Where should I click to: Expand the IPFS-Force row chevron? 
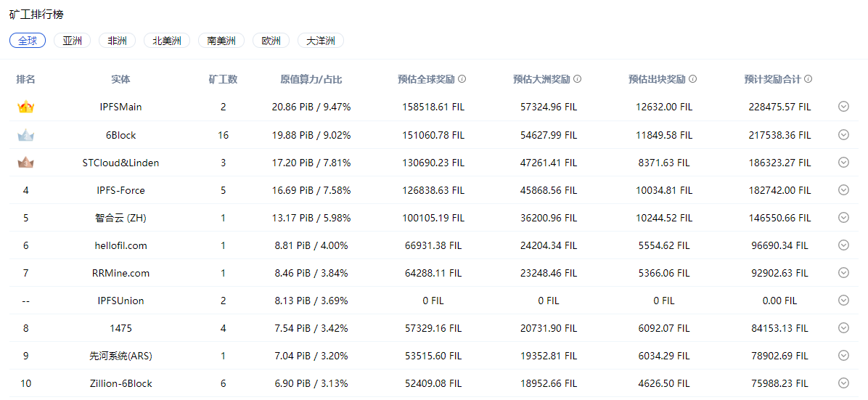click(843, 190)
